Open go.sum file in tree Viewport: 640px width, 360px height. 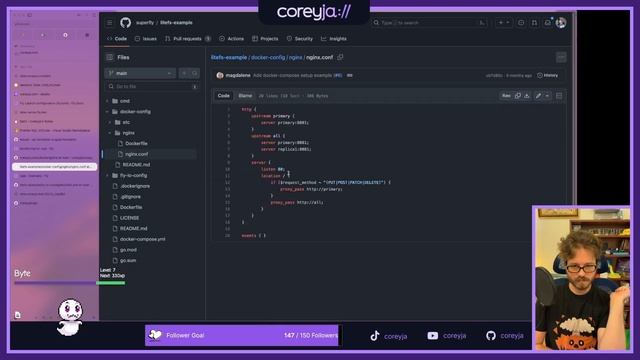tap(128, 260)
